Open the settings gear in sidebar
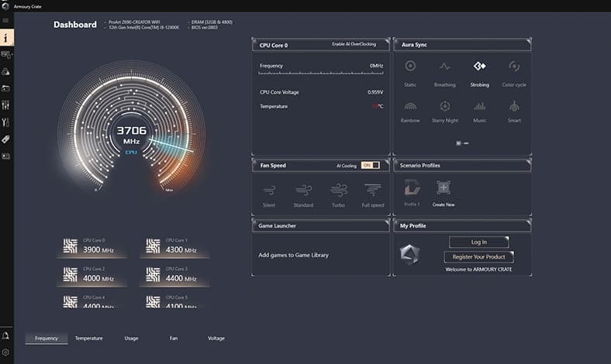This screenshot has width=611, height=364. (5, 352)
